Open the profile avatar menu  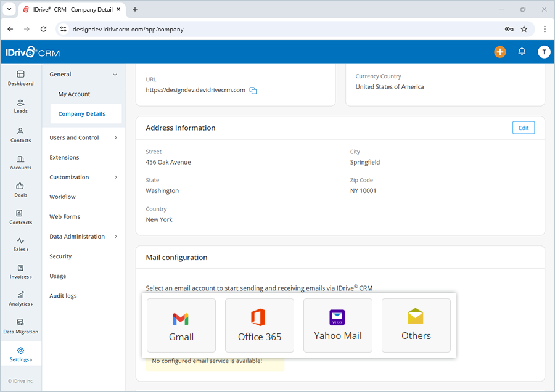[x=544, y=52]
